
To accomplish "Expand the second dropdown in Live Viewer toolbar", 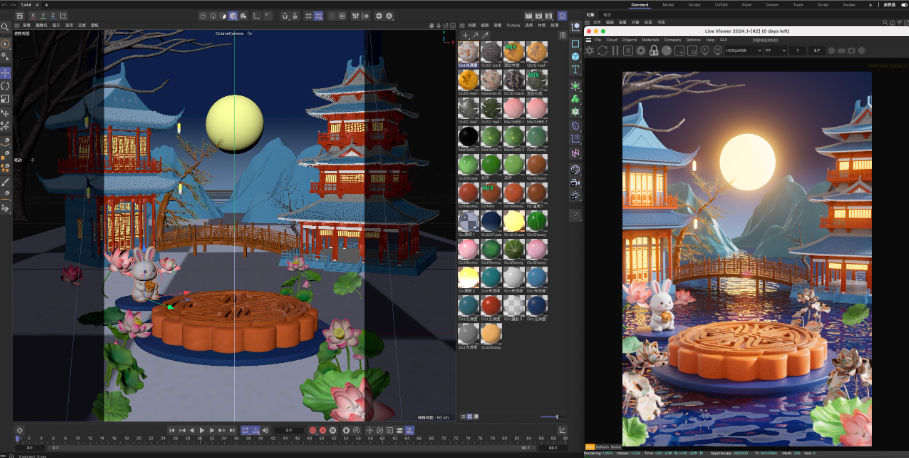I will coord(775,50).
